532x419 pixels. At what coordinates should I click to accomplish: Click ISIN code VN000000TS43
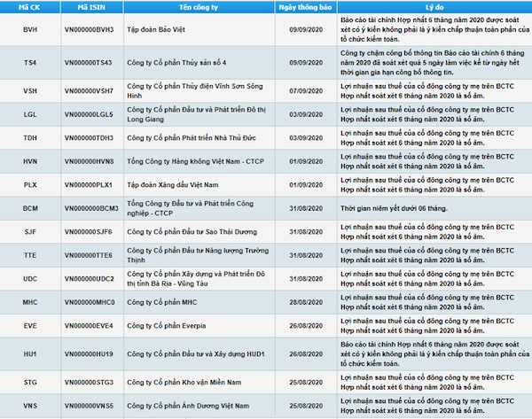click(x=88, y=62)
